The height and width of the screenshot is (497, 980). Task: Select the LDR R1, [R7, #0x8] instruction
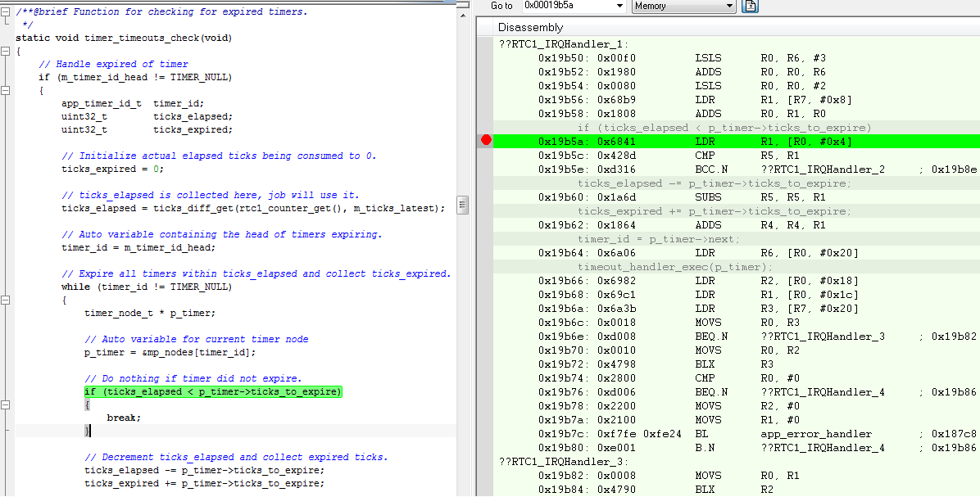[x=737, y=100]
